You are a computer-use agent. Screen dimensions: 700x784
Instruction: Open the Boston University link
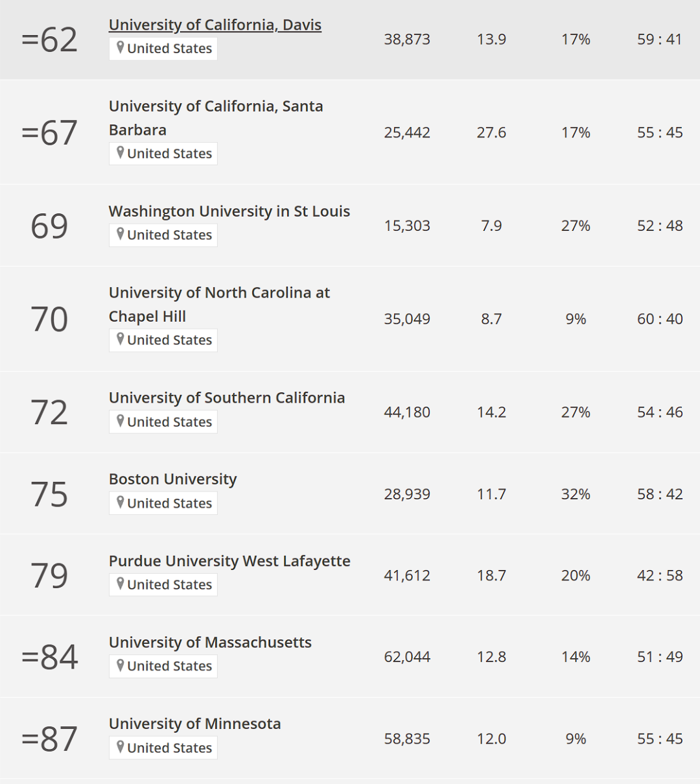tap(173, 479)
